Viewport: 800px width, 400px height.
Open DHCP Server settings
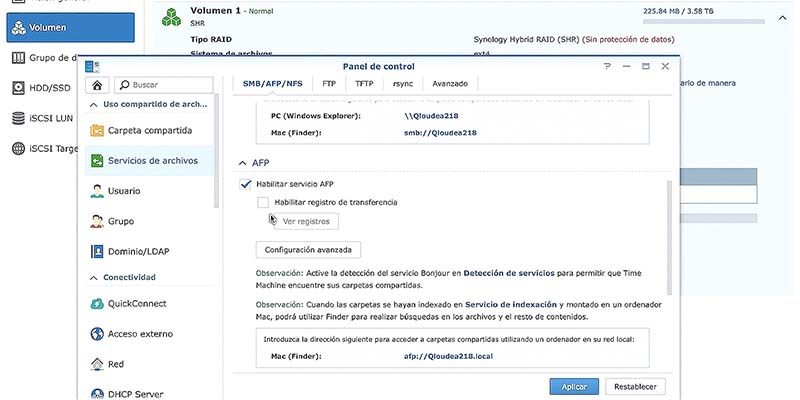pos(149,394)
